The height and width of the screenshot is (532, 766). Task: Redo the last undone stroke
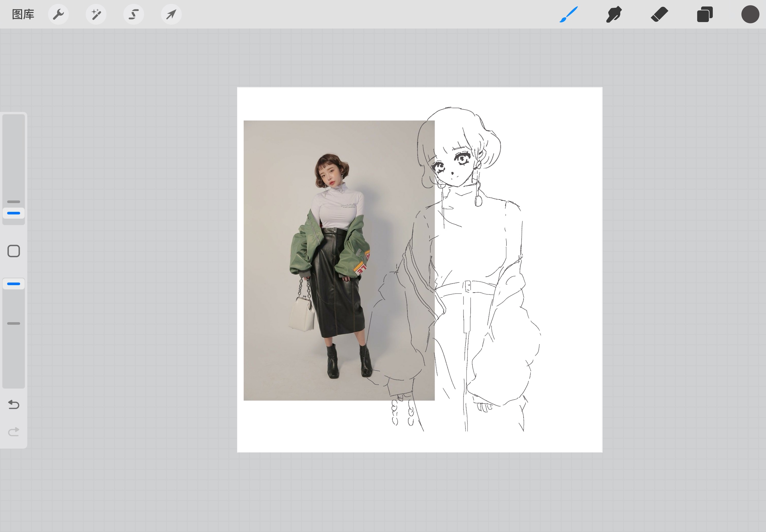point(14,432)
